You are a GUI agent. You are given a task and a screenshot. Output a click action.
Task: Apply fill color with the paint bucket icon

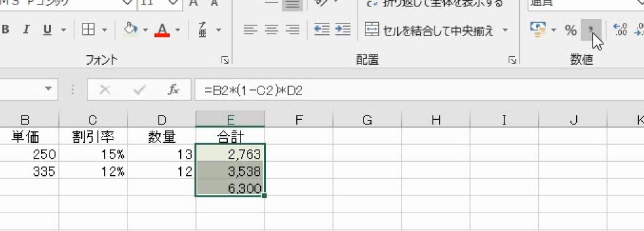131,30
